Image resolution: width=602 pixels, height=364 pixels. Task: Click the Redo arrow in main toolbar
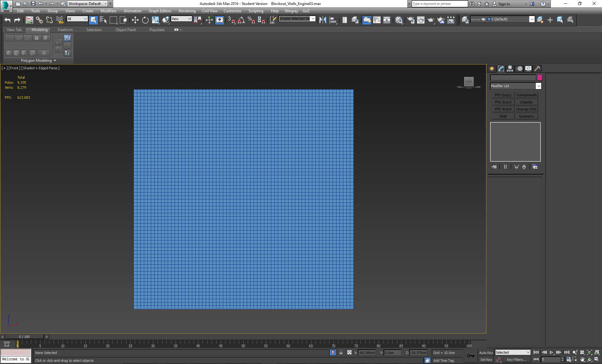pos(17,20)
